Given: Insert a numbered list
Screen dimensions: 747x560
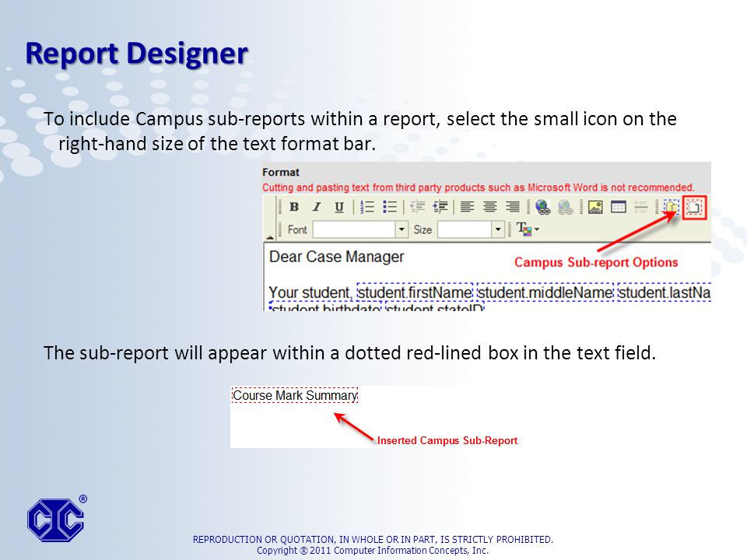Looking at the screenshot, I should click(367, 207).
